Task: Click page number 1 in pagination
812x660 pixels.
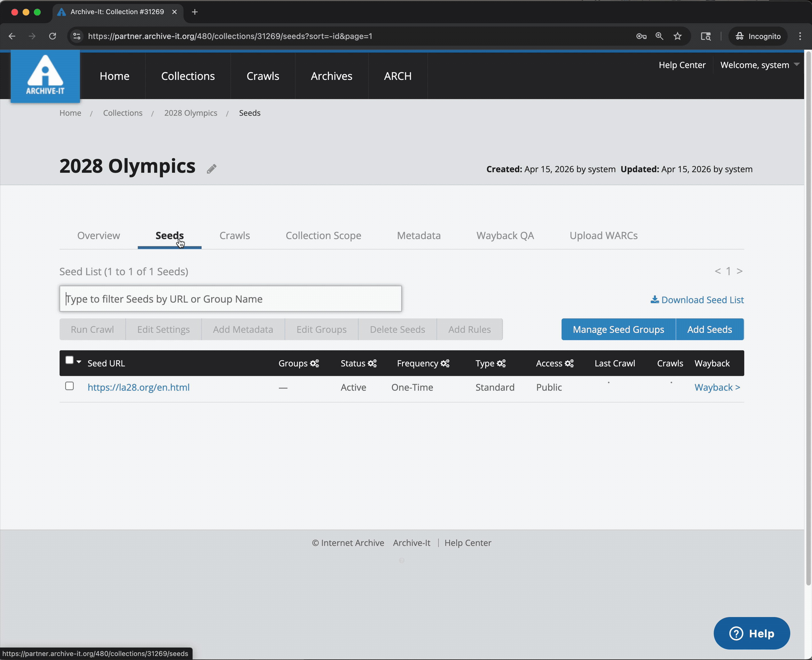Action: [x=728, y=271]
